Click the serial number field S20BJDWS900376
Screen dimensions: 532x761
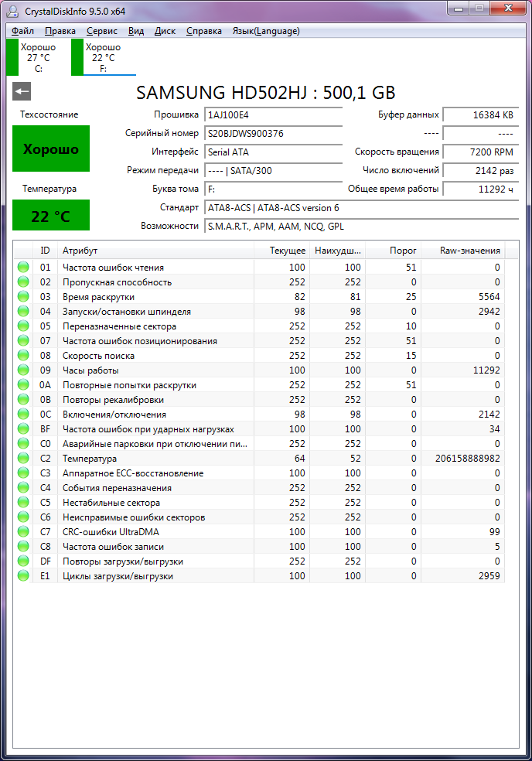273,134
